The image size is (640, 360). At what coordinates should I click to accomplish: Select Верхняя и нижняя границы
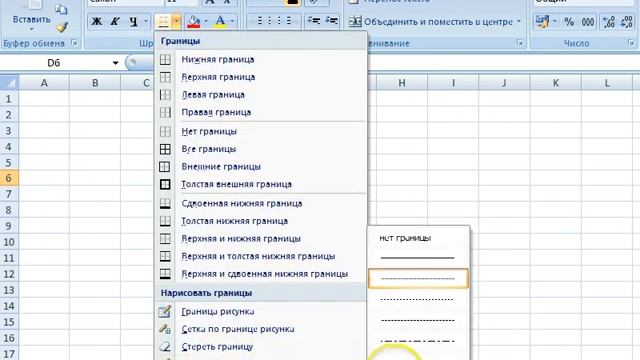point(261,238)
